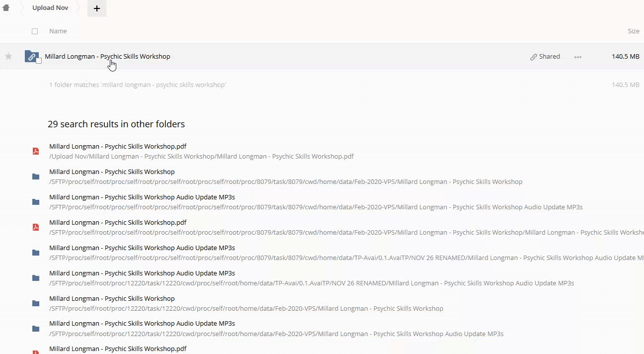
Task: Sort files by the Name column
Action: point(58,31)
